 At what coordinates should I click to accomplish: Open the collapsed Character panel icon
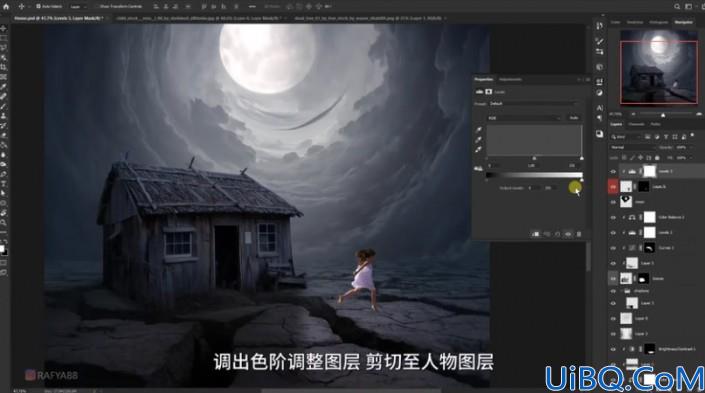tap(599, 108)
